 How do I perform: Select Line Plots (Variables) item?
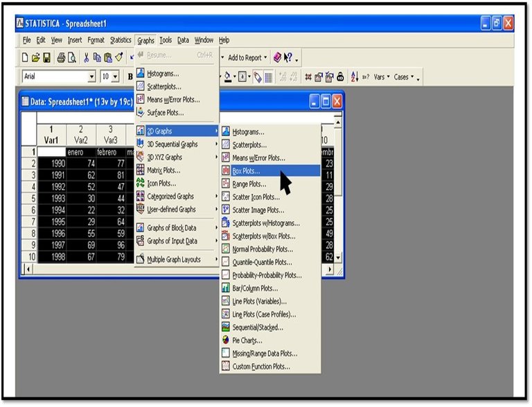click(x=270, y=301)
